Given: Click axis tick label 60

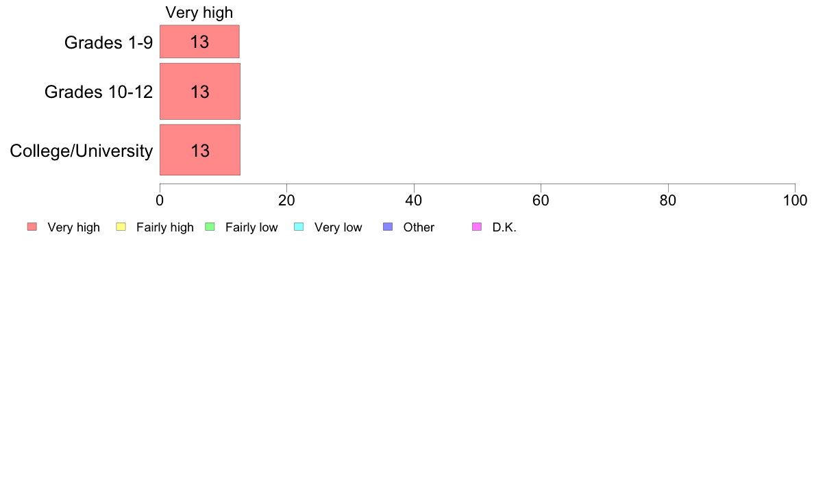Looking at the screenshot, I should point(541,201).
